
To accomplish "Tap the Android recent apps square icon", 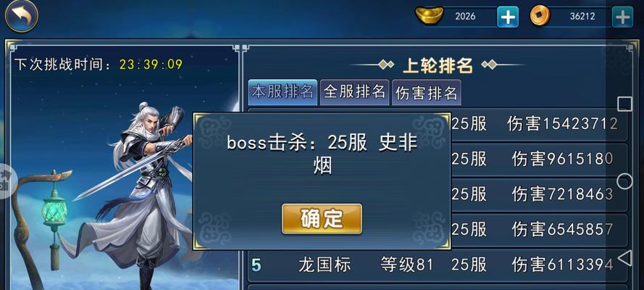I will (624, 104).
